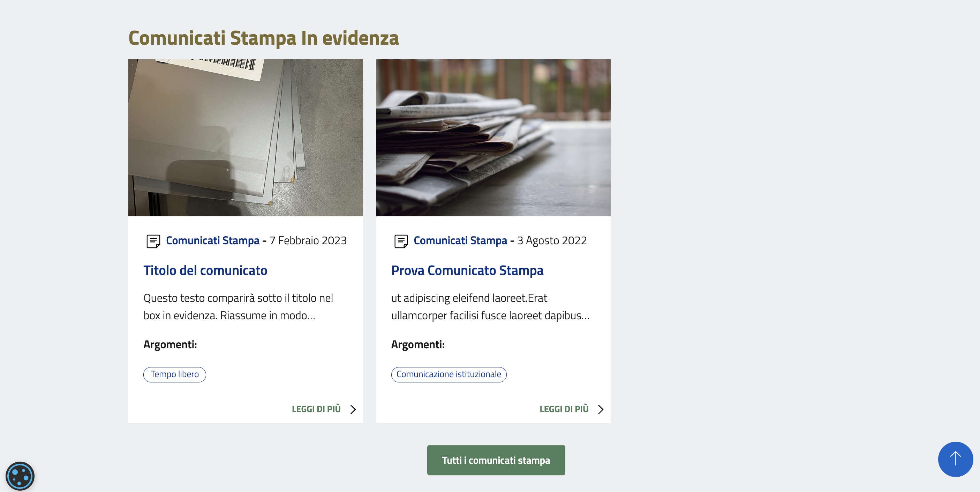
Task: Click the chevron arrow in Prova Comunicato Stampa card
Action: pos(601,409)
